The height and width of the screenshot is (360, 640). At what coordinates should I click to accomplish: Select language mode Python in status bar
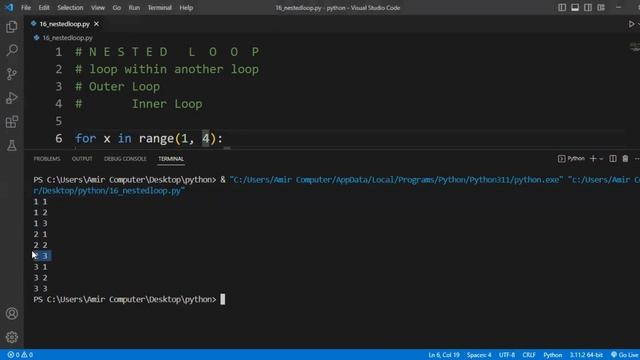[553, 355]
